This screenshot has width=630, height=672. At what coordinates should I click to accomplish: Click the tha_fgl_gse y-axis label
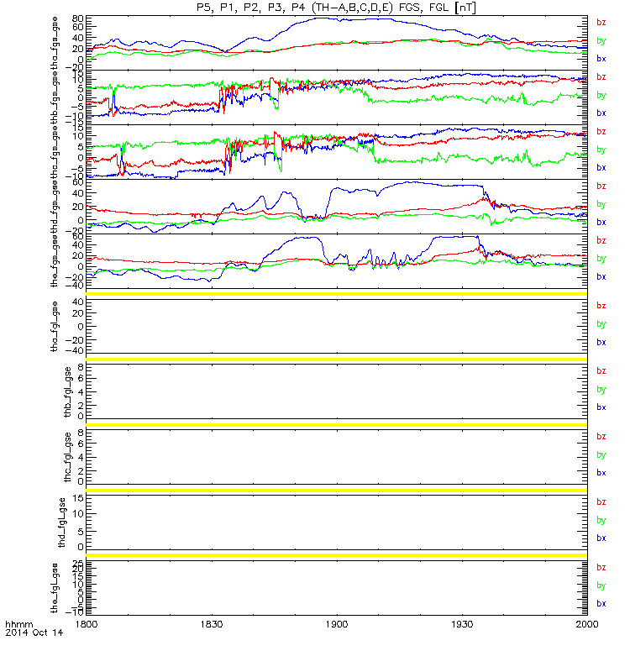(55, 327)
